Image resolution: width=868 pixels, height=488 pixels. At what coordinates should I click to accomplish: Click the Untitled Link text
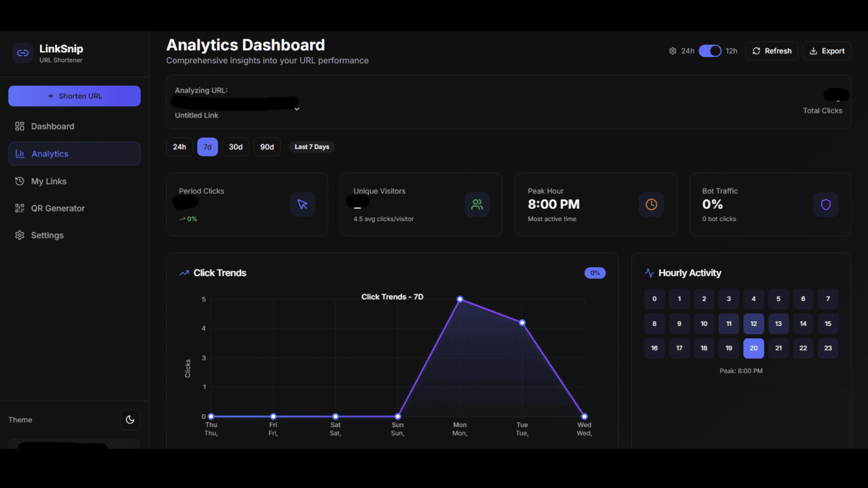coord(197,115)
